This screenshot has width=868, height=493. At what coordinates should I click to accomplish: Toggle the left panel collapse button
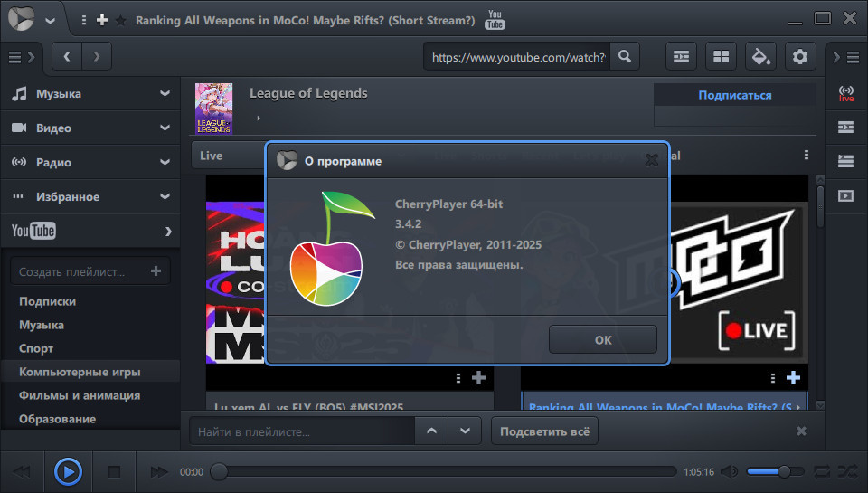coord(22,56)
